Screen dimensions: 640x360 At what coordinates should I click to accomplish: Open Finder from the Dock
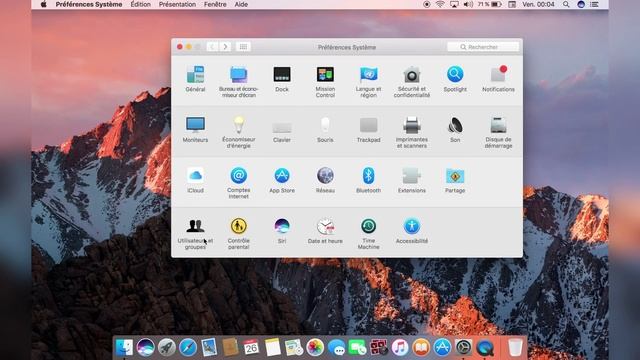click(x=124, y=348)
